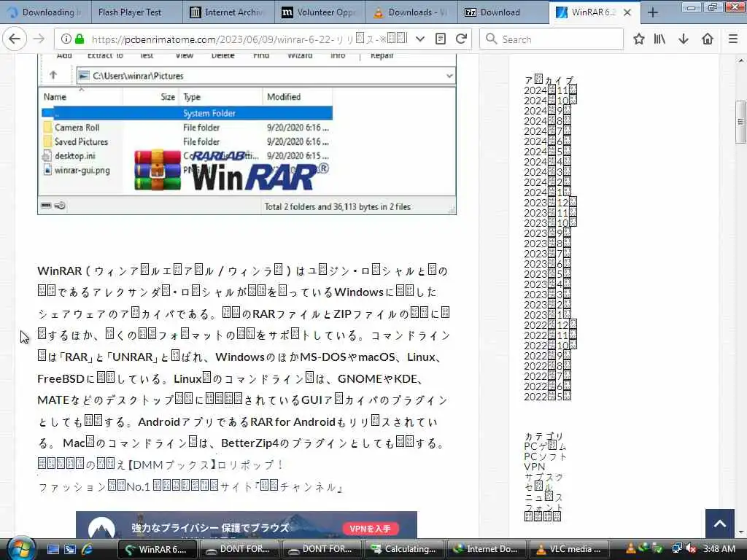Click Switch between windows quick launch icon

pyautogui.click(x=70, y=550)
